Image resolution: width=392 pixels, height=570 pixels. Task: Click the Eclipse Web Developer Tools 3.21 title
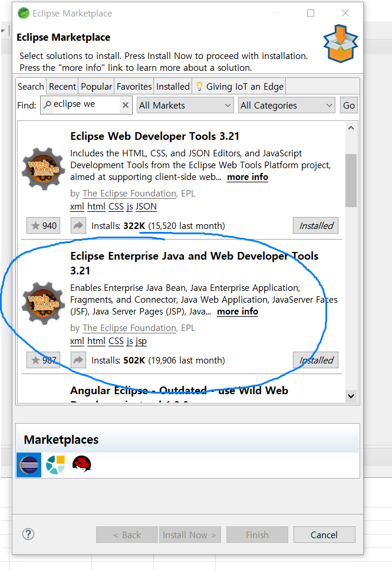155,136
